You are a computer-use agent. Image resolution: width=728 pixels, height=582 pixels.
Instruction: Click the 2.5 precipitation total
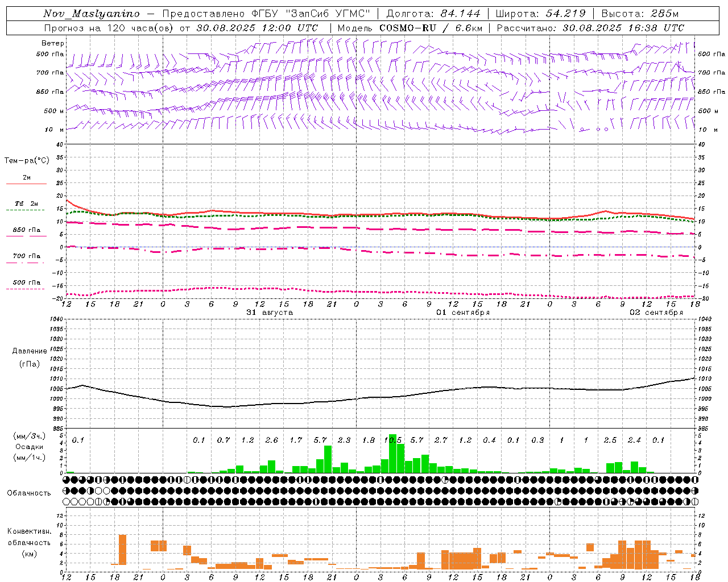[610, 440]
